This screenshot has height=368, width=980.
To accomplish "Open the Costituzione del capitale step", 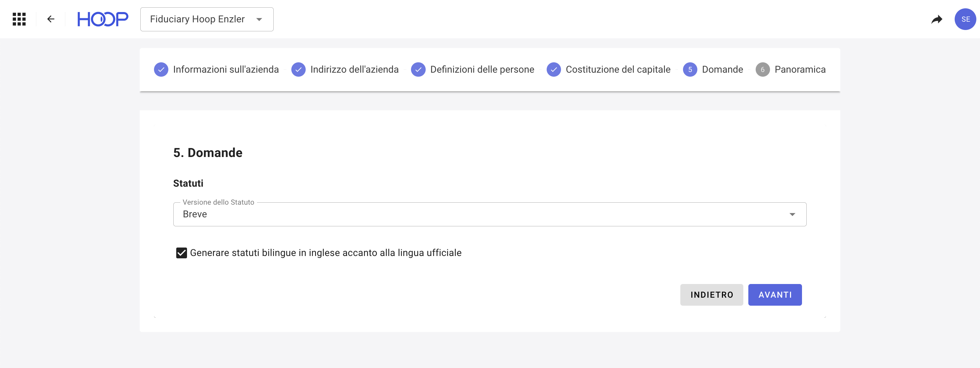I will (x=617, y=70).
